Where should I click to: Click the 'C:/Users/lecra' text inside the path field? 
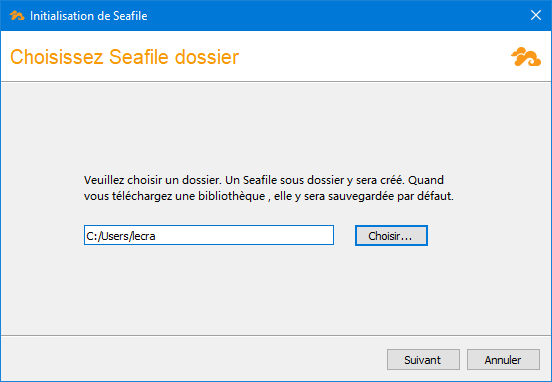point(121,236)
